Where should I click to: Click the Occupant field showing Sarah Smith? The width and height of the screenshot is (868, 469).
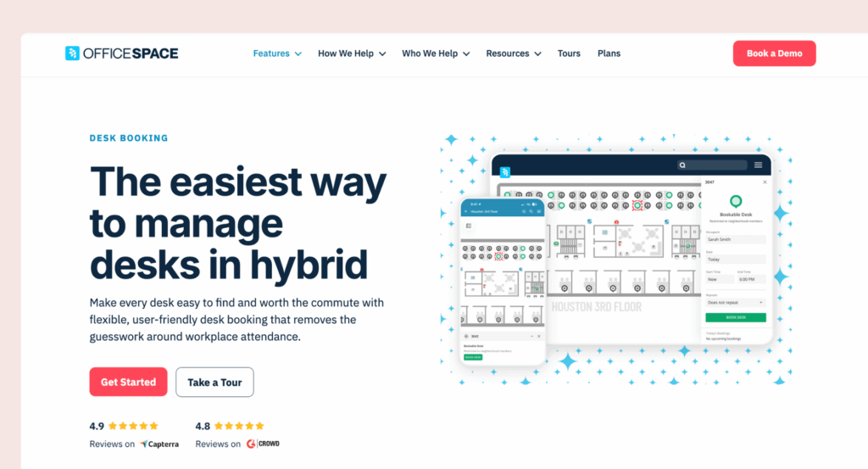(735, 239)
